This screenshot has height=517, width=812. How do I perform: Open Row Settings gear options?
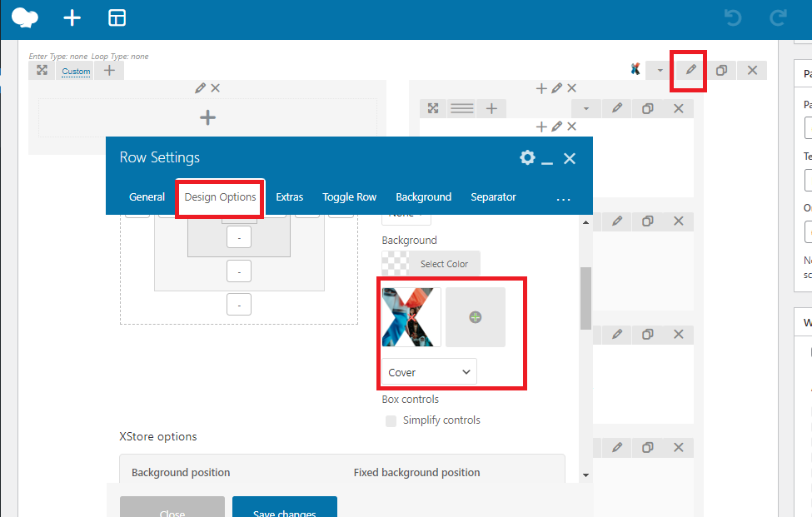point(527,157)
